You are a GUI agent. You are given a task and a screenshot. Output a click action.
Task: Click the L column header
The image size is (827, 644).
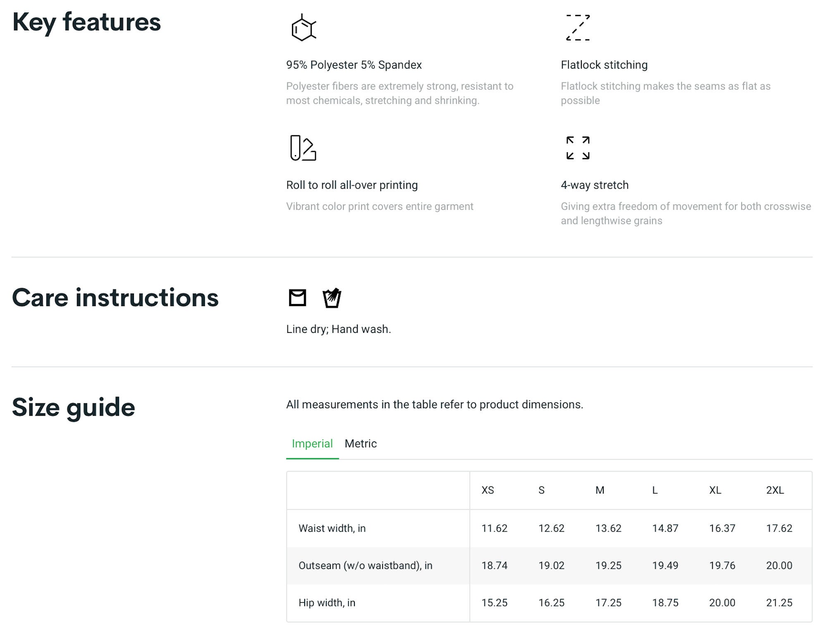click(x=655, y=490)
